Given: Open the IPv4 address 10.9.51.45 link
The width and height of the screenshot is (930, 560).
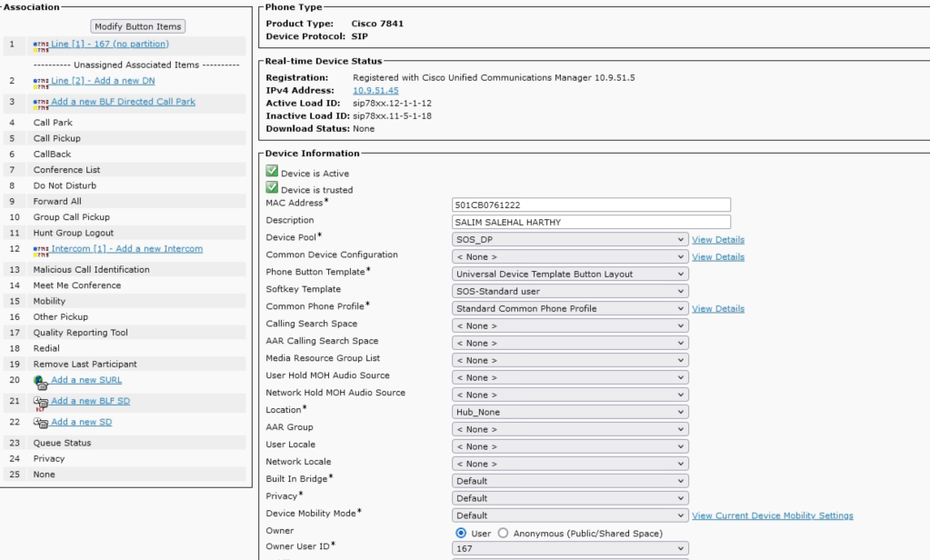Looking at the screenshot, I should [x=375, y=91].
